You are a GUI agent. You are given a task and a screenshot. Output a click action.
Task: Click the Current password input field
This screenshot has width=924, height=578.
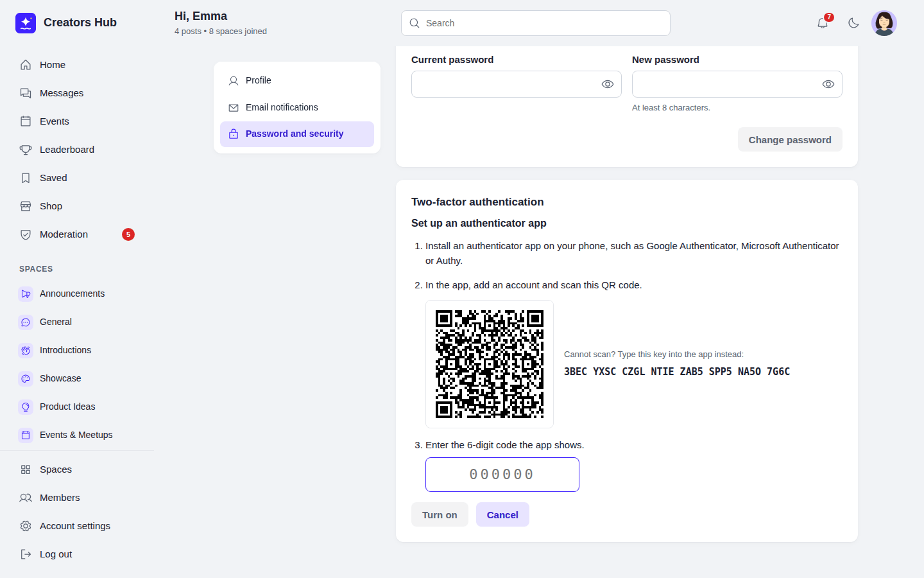517,84
